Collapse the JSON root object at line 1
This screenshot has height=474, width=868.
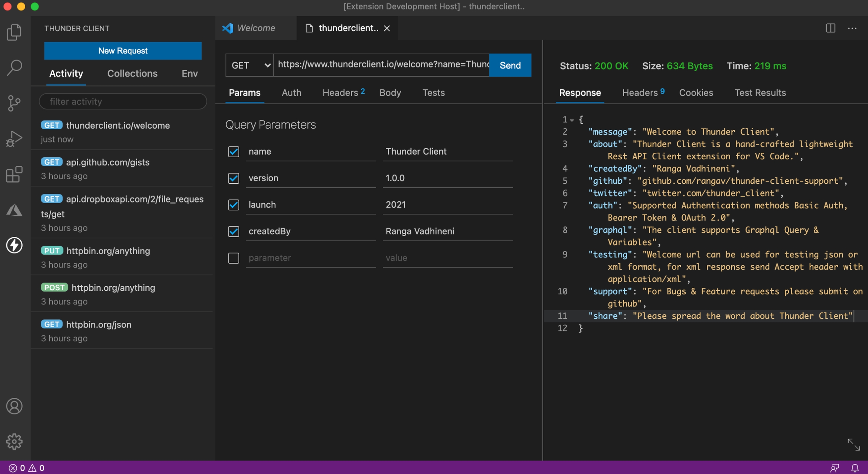572,120
